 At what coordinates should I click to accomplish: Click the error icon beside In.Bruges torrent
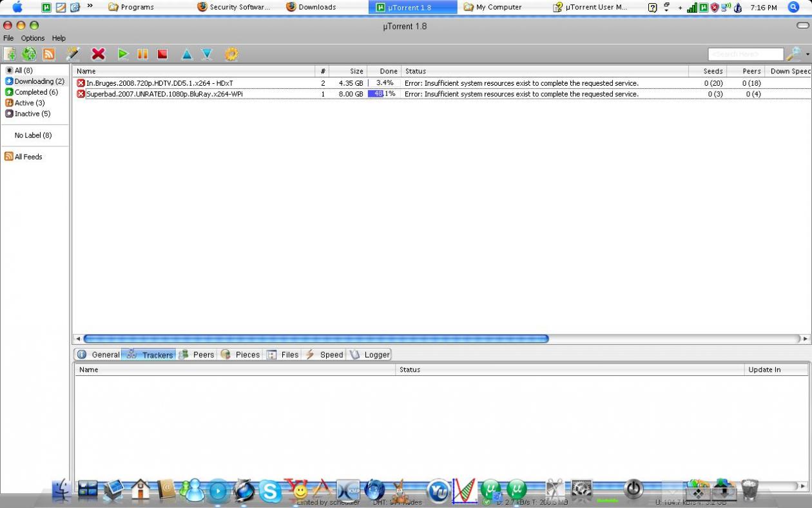tap(81, 83)
